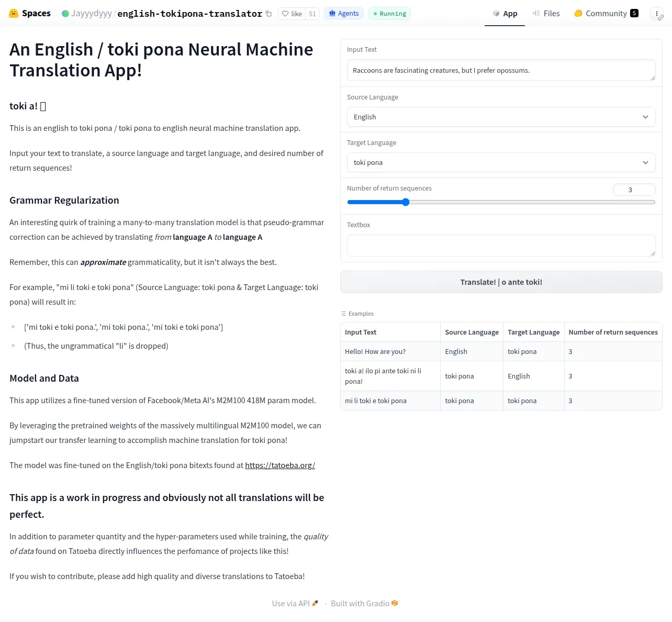Open the Agents robot icon button
Viewport: 672px width, 622px height.
point(344,14)
